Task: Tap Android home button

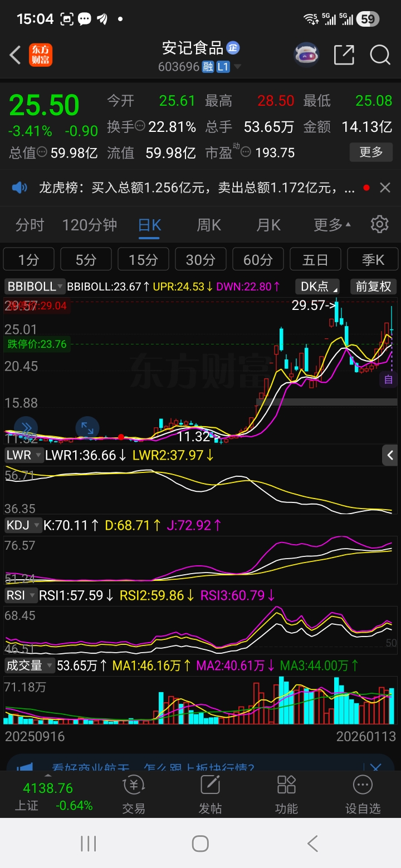Action: [200, 844]
